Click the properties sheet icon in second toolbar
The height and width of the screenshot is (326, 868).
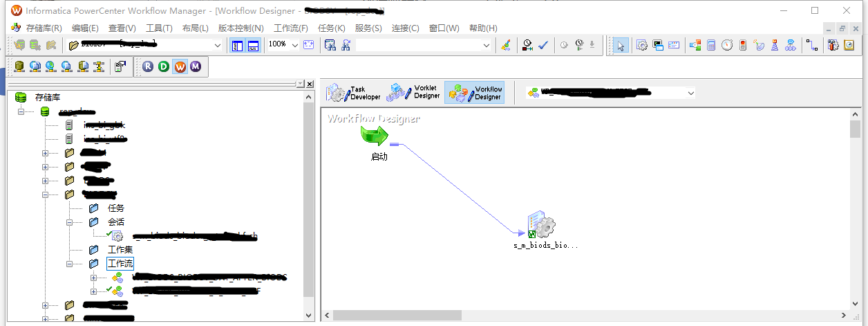pos(120,66)
